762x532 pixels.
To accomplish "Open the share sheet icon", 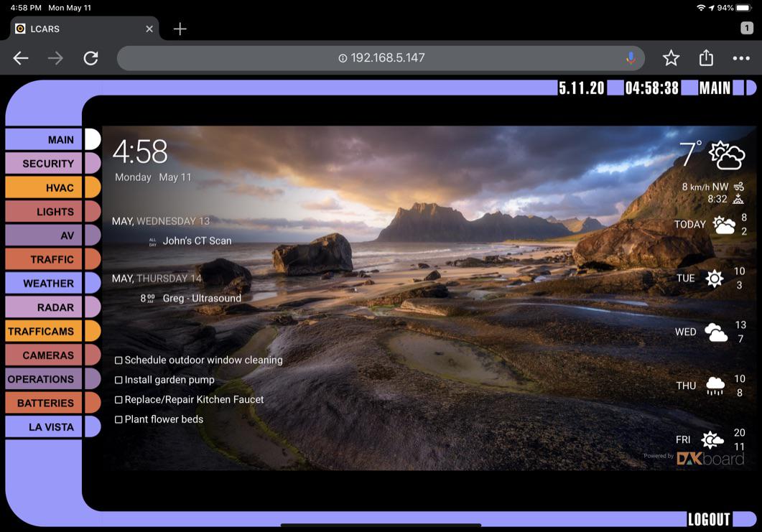I will (706, 58).
